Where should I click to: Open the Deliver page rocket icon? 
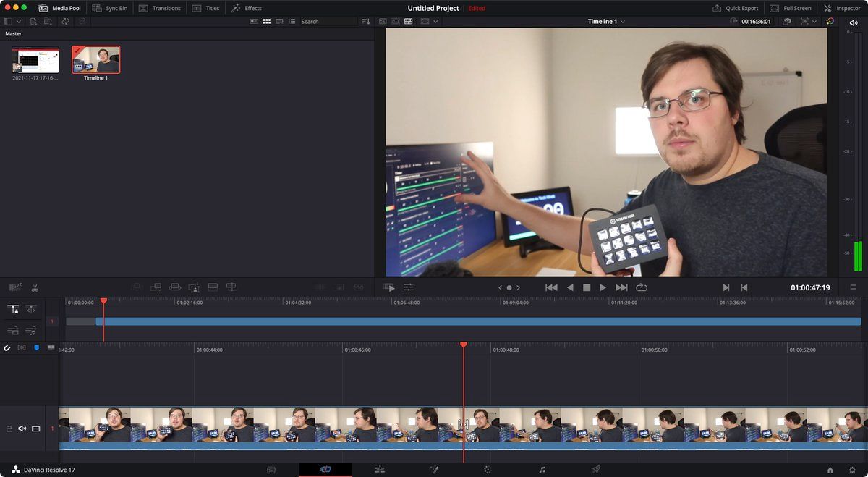click(x=596, y=470)
